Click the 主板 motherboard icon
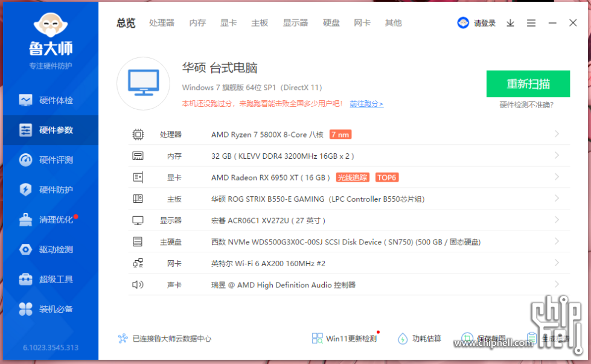Viewport: 591px width, 364px height. (138, 199)
